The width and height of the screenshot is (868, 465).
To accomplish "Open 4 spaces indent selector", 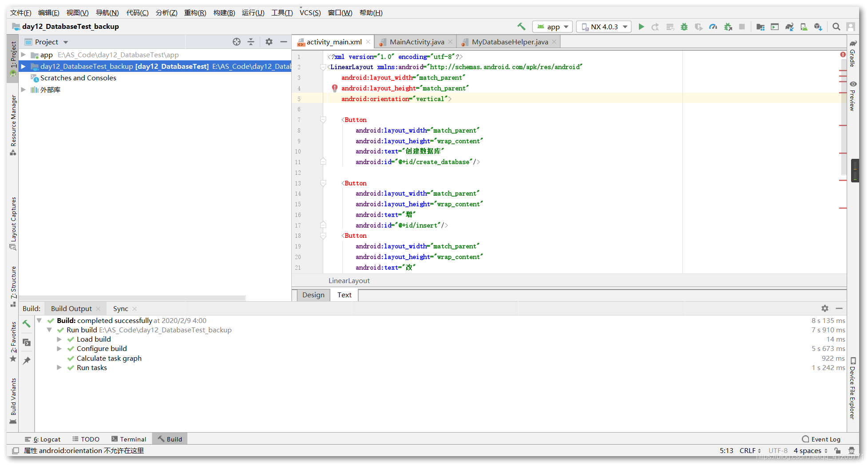I will [811, 451].
